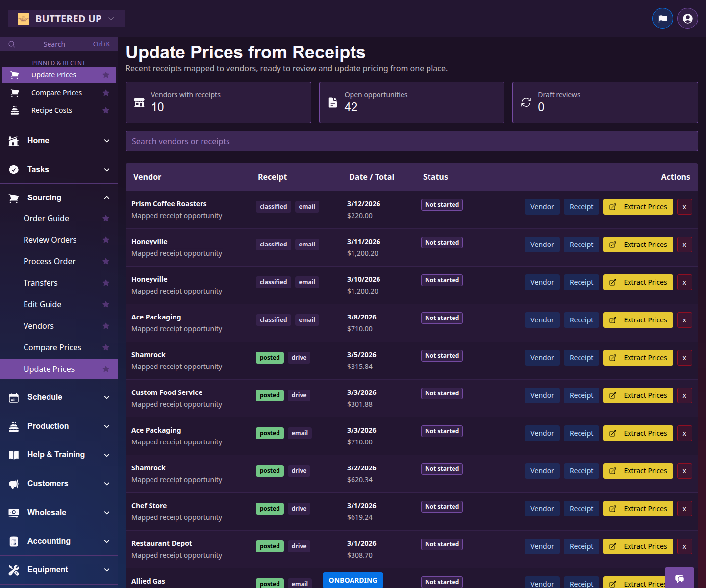
Task: Click the flag icon in the top bar
Action: (x=662, y=18)
